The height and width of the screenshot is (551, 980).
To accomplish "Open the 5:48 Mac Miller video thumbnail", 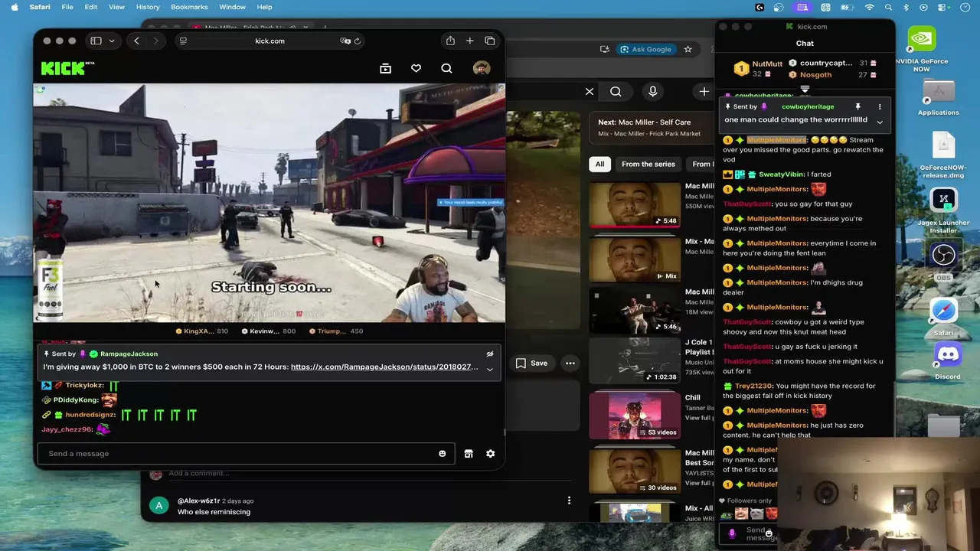I will [x=634, y=204].
